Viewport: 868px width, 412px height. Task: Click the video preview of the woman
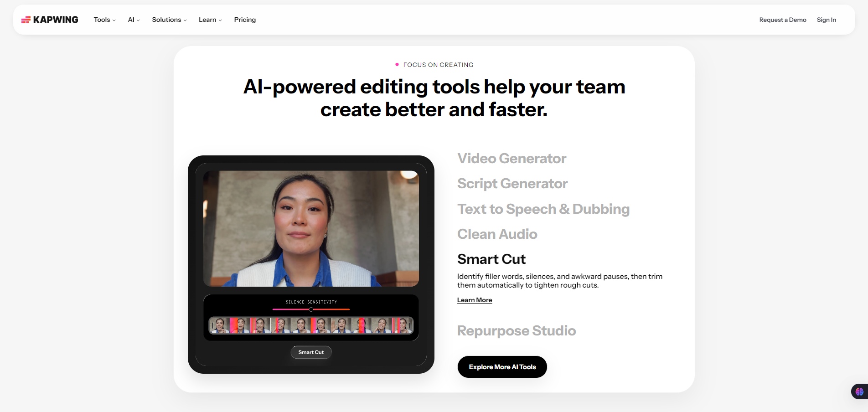[311, 229]
